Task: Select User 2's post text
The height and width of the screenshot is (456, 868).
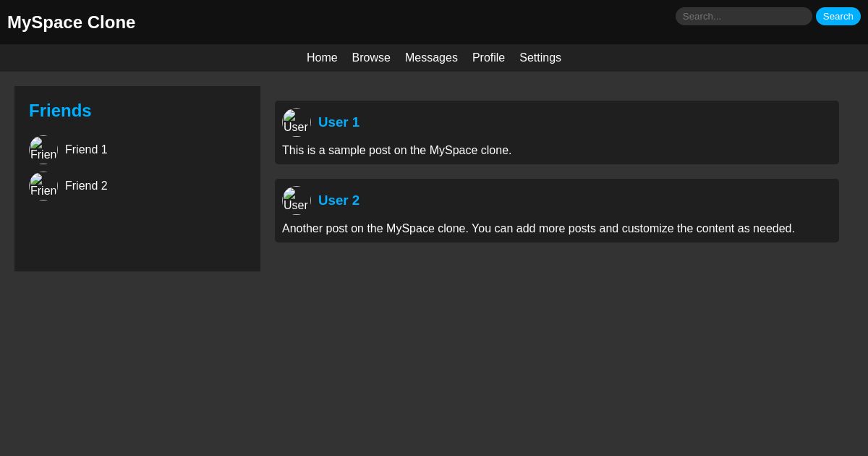Action: point(538,229)
